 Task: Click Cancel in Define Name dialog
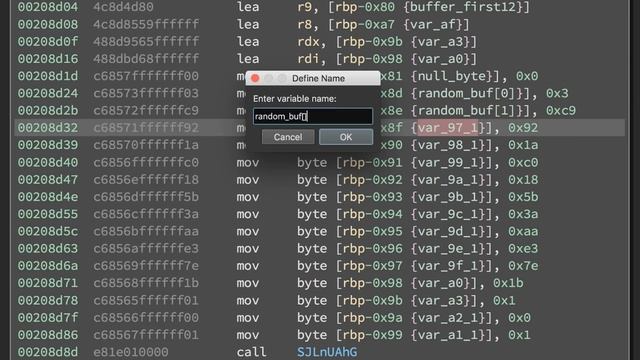(288, 137)
